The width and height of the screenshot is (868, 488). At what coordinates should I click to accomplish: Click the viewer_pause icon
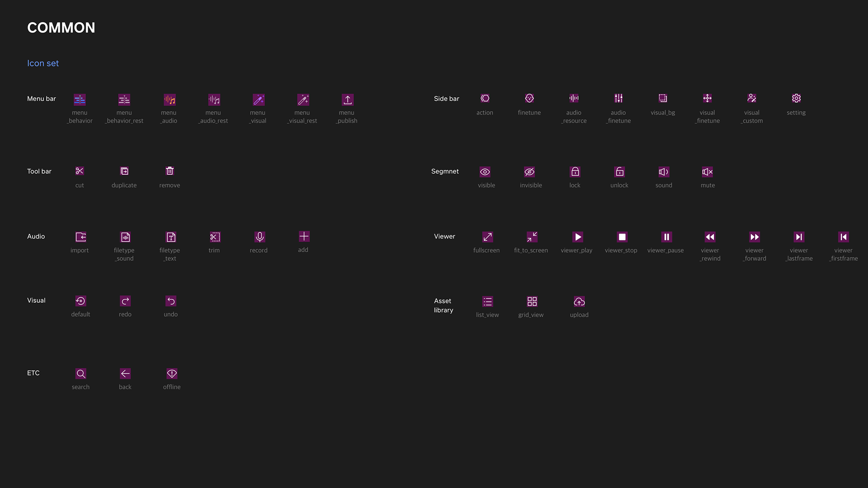click(666, 237)
